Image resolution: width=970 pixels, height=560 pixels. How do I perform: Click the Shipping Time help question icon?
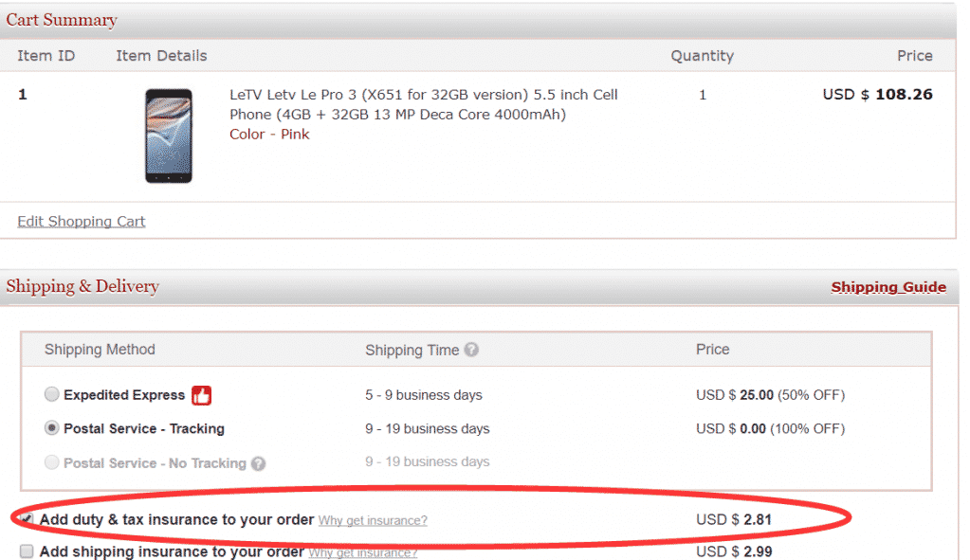click(x=471, y=350)
